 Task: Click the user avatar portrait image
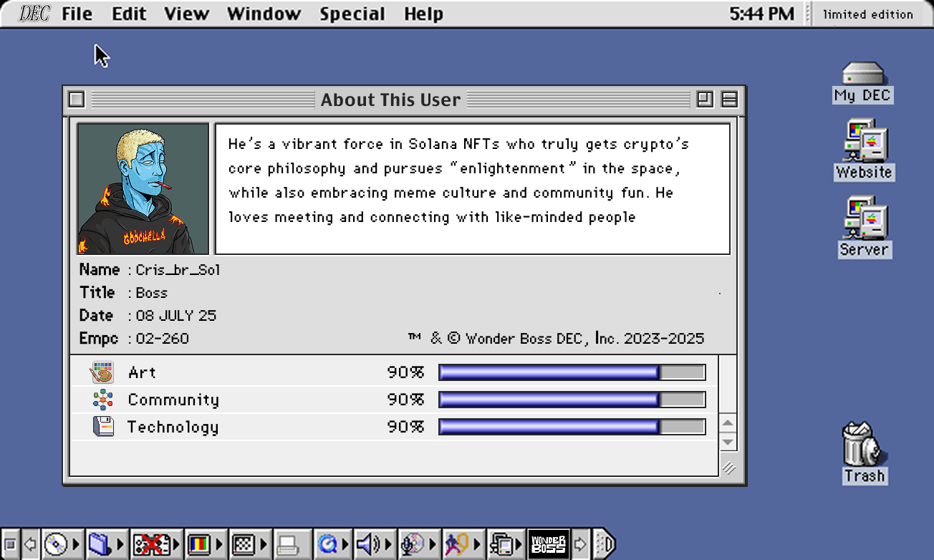(143, 189)
